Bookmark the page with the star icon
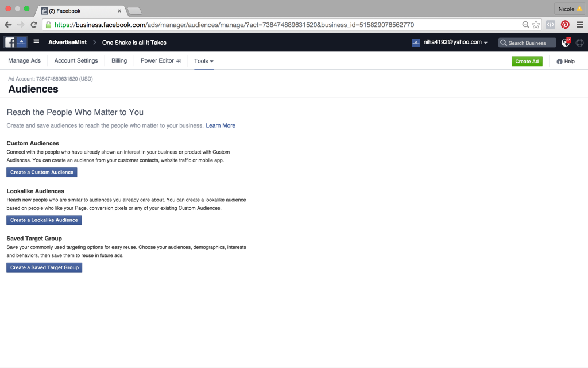The height and width of the screenshot is (368, 588). [536, 25]
